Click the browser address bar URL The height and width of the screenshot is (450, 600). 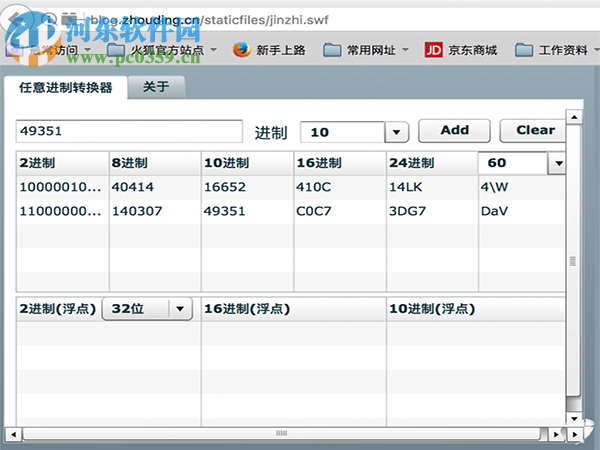tap(209, 20)
